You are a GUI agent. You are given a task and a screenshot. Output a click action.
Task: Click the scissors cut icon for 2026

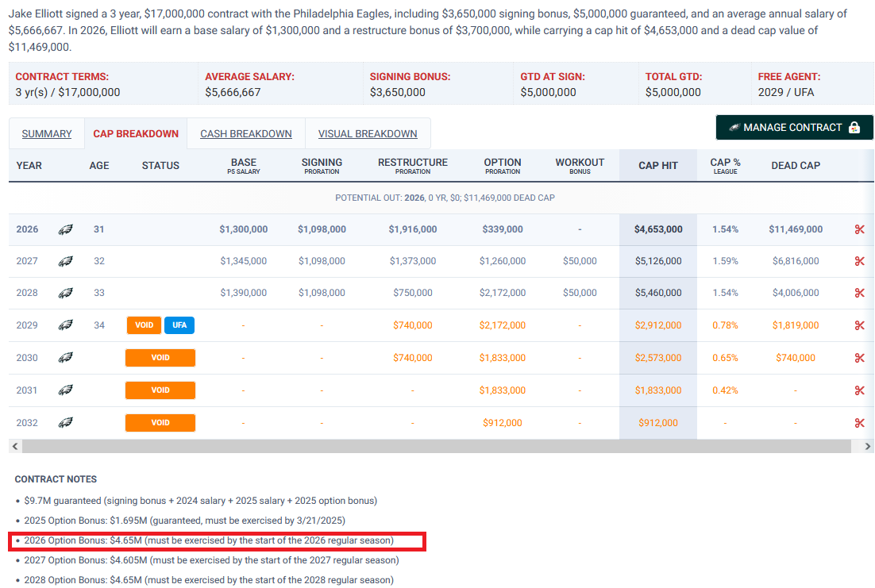tap(859, 229)
